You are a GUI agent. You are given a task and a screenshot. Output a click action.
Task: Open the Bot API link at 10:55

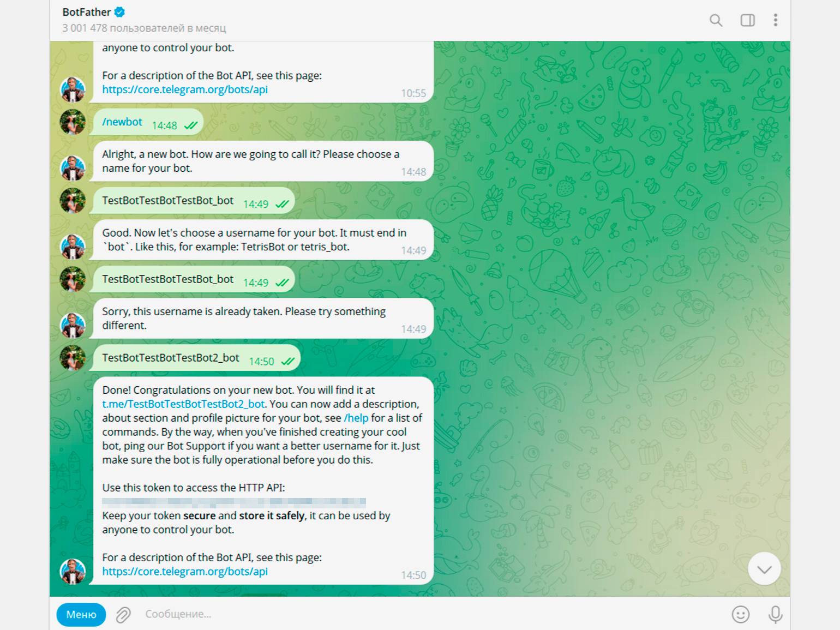pyautogui.click(x=185, y=89)
